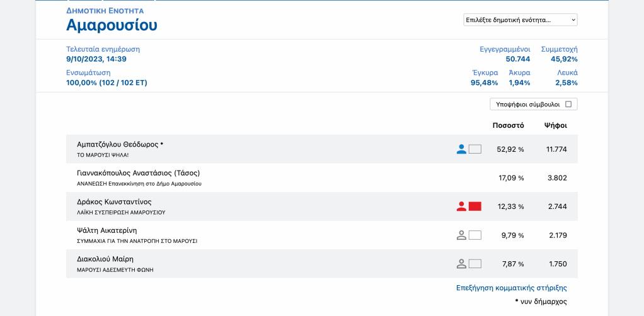Click the Αμαρουσίου page heading
The width and height of the screenshot is (644, 316).
click(112, 25)
